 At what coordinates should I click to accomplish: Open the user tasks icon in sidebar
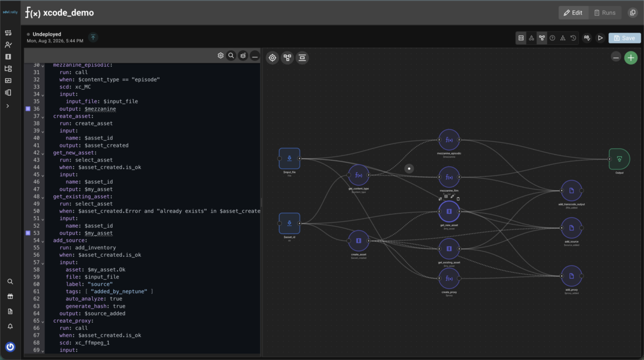click(x=8, y=45)
